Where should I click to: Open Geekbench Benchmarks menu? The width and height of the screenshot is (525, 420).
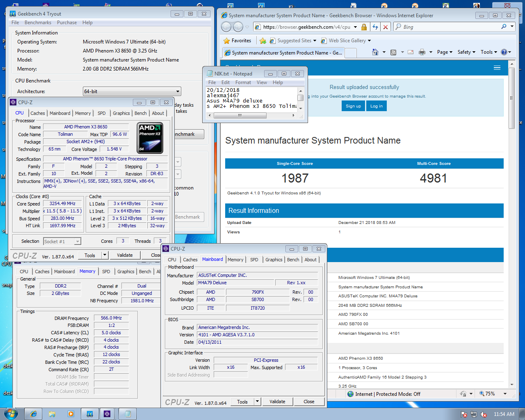tap(38, 23)
